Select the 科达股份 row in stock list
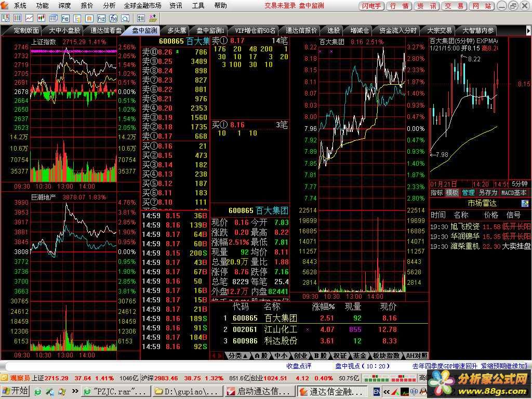The width and height of the screenshot is (532, 399). pyautogui.click(x=319, y=341)
